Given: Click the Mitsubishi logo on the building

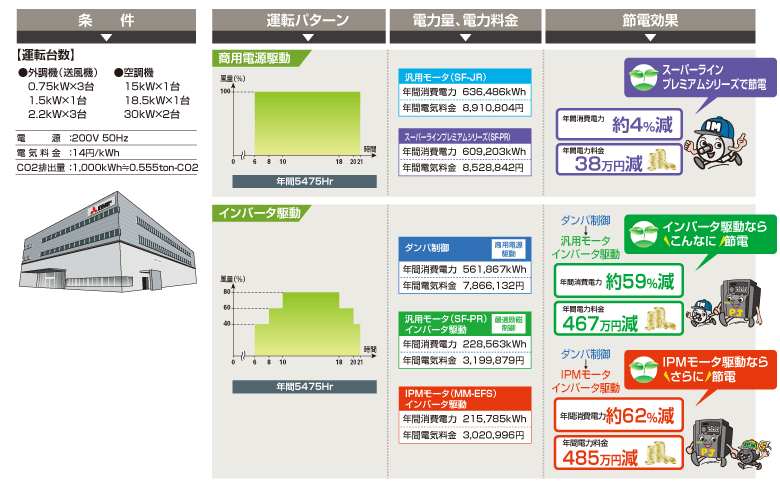Looking at the screenshot, I should [x=101, y=206].
